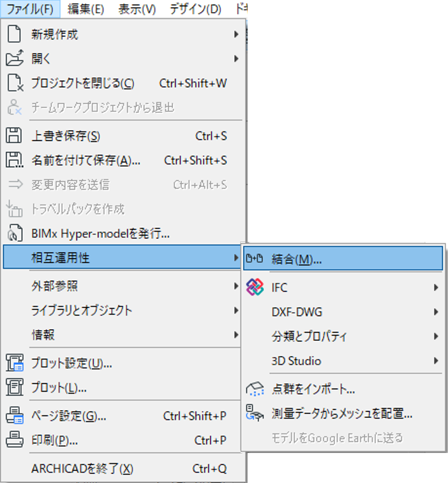This screenshot has height=483, width=448.
Task: Open the デザイン(D) menu
Action: 195,9
